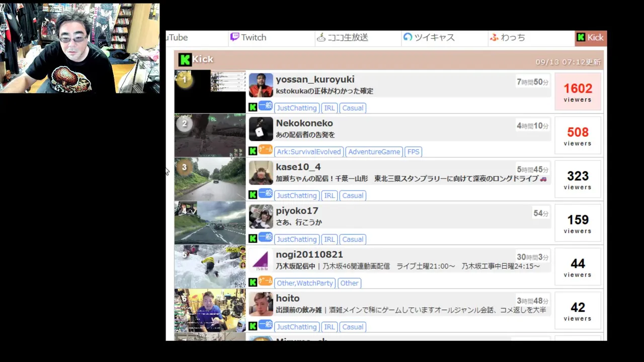This screenshot has width=644, height=362.
Task: Click IRL tag under piyoko17
Action: click(x=330, y=239)
